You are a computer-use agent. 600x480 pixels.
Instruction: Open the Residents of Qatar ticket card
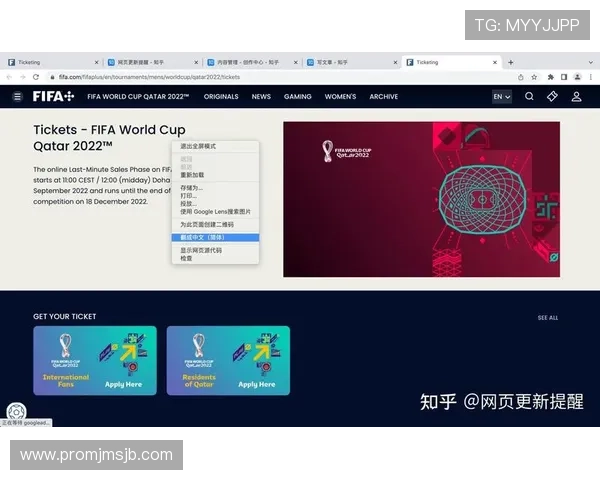point(228,361)
